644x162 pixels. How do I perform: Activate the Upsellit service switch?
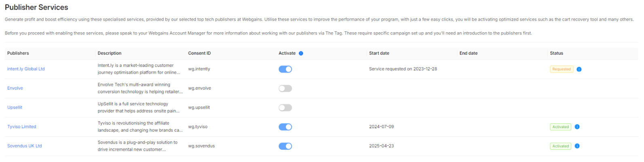pyautogui.click(x=285, y=108)
